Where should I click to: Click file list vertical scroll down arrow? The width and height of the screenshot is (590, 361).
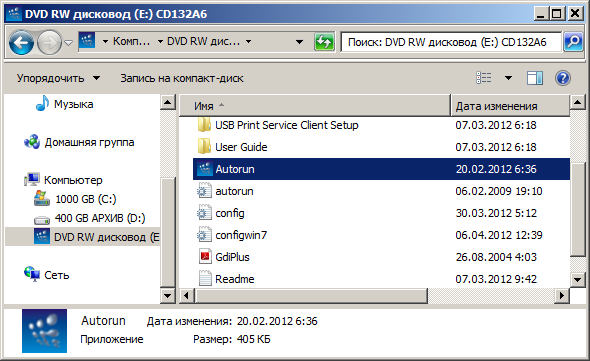tap(577, 280)
